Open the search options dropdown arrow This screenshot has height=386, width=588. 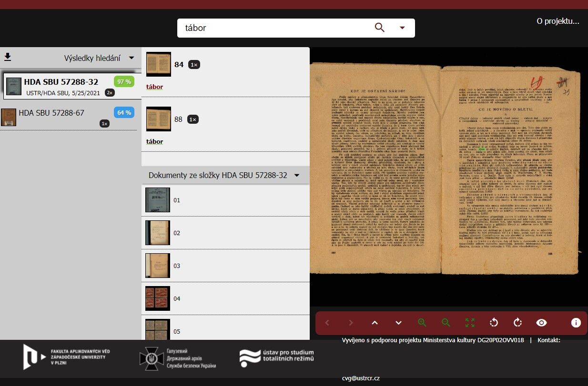402,28
